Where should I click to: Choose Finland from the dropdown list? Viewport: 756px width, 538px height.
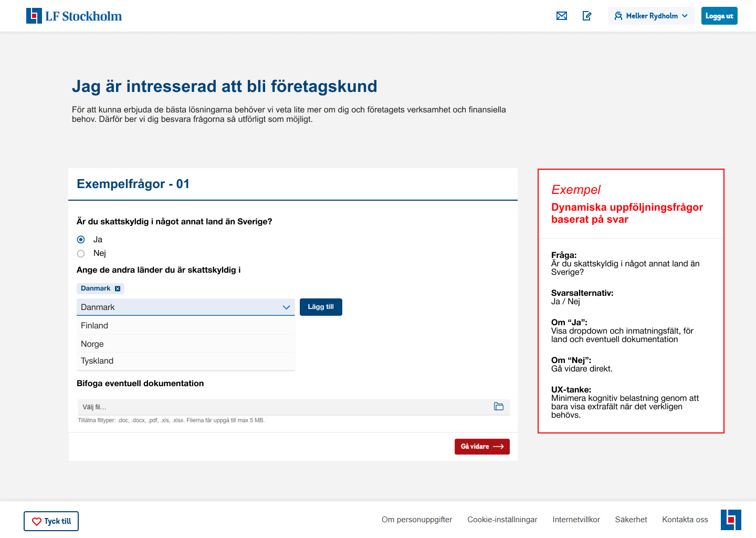186,326
